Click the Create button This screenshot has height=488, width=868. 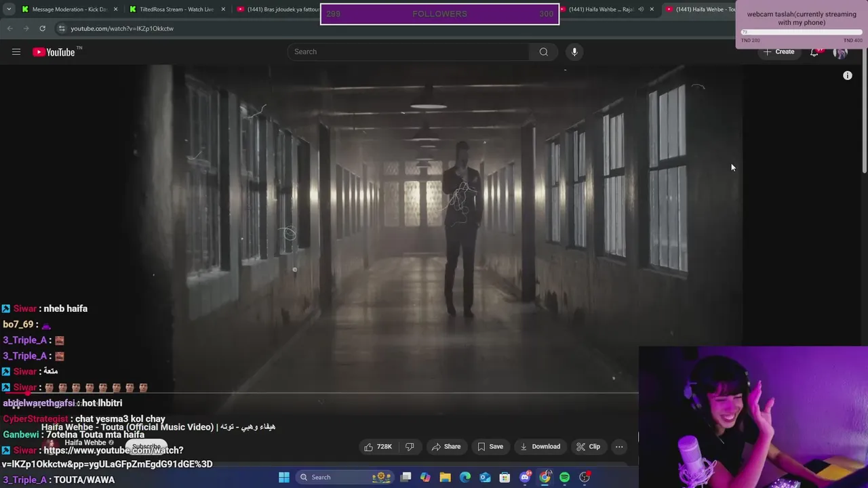coord(778,52)
